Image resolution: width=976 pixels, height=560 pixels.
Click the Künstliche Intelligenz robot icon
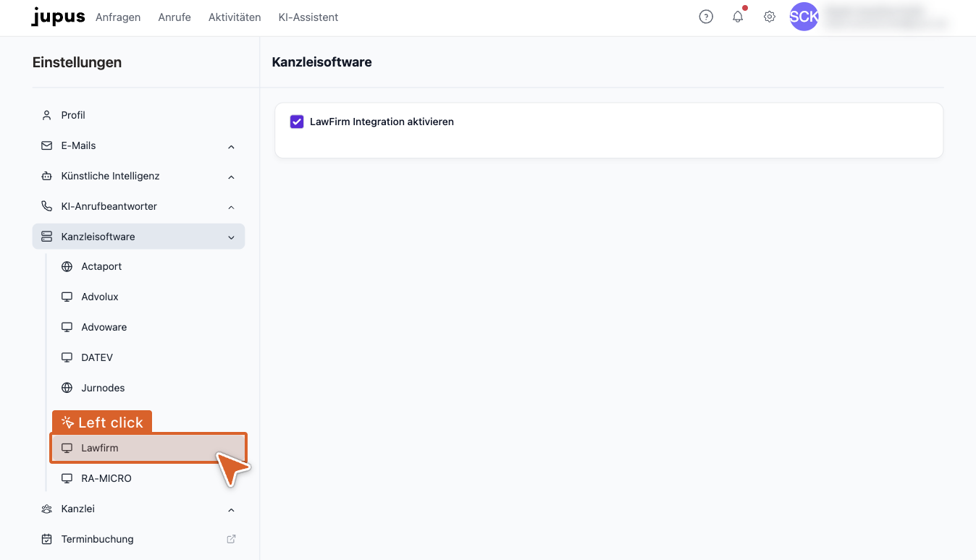tap(47, 176)
